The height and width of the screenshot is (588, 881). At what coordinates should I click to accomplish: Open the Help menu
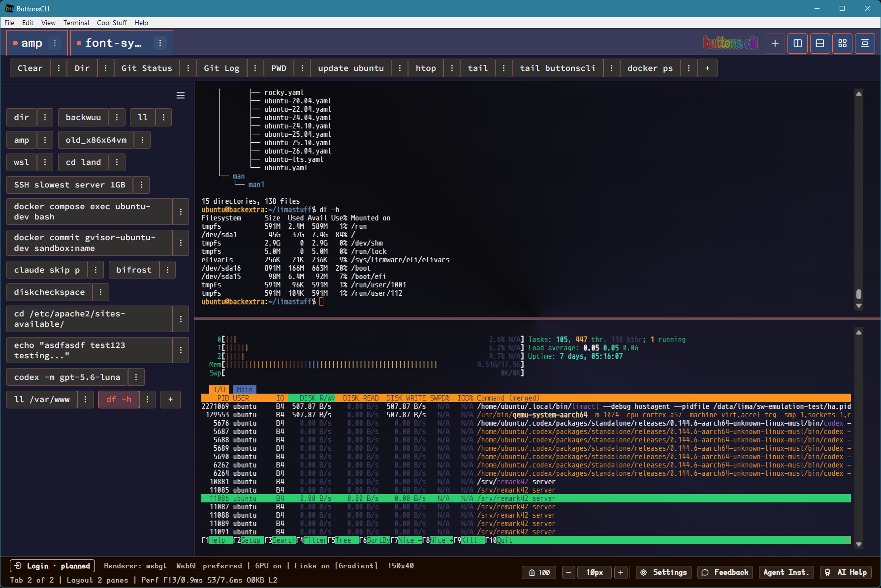pos(141,23)
